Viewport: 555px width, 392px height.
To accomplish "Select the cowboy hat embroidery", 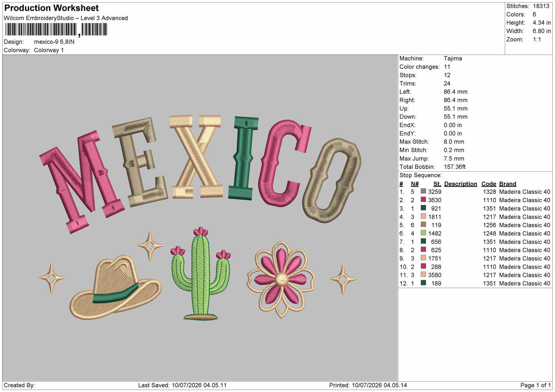I will pyautogui.click(x=116, y=287).
